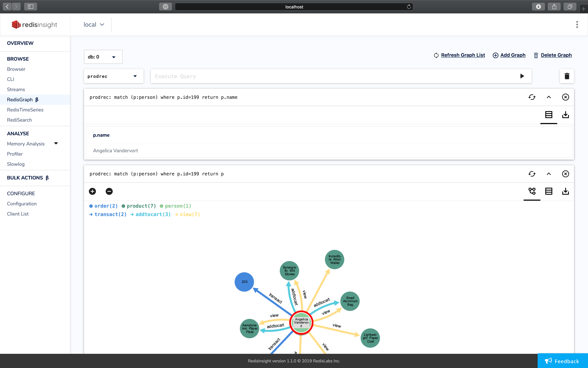
Task: Open the Feedback button
Action: pyautogui.click(x=563, y=361)
